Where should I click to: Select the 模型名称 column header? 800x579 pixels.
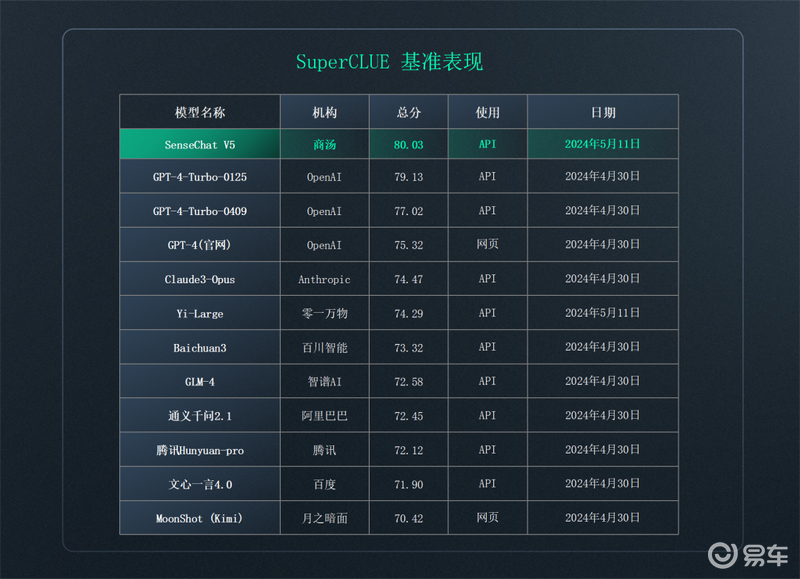point(200,112)
